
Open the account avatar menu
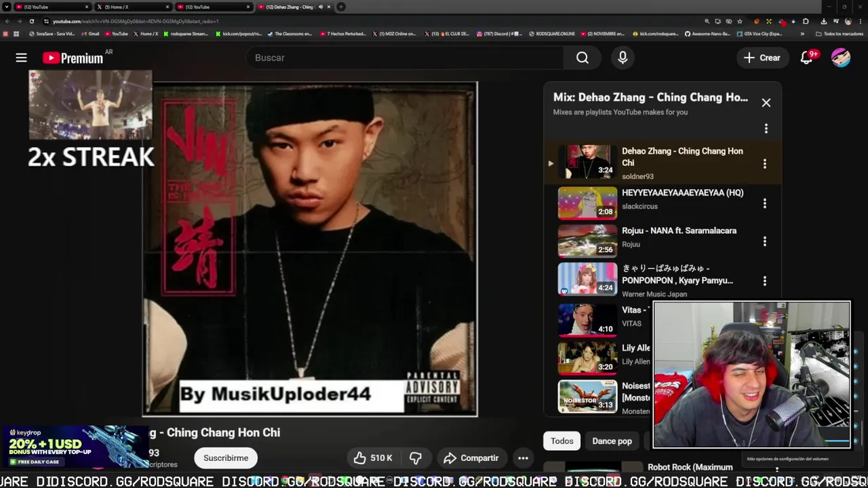pos(841,58)
